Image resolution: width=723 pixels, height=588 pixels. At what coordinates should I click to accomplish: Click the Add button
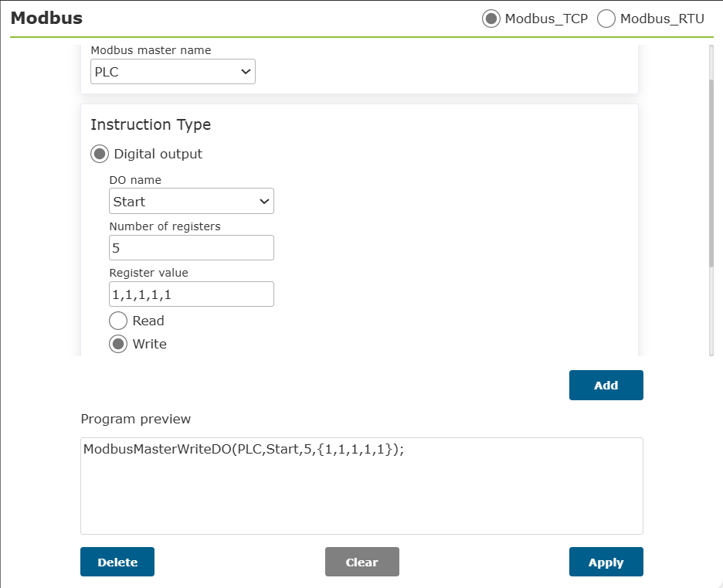[x=606, y=385]
